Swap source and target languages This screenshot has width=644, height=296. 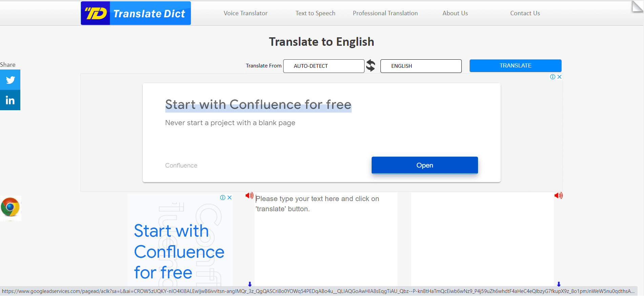pos(371,65)
